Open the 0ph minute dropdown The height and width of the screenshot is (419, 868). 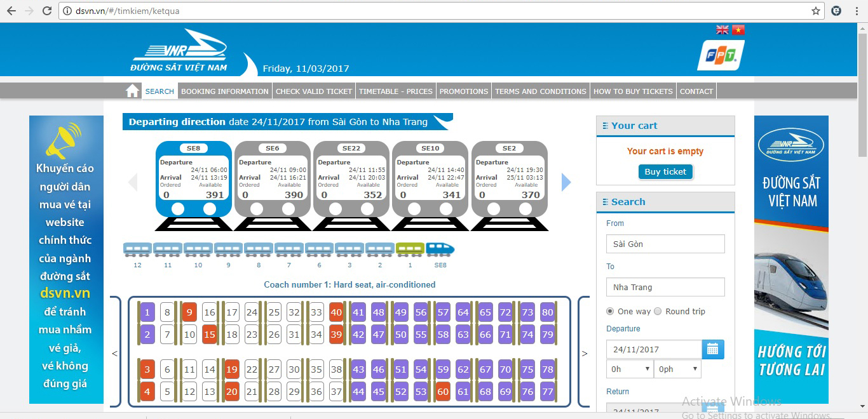click(x=677, y=369)
